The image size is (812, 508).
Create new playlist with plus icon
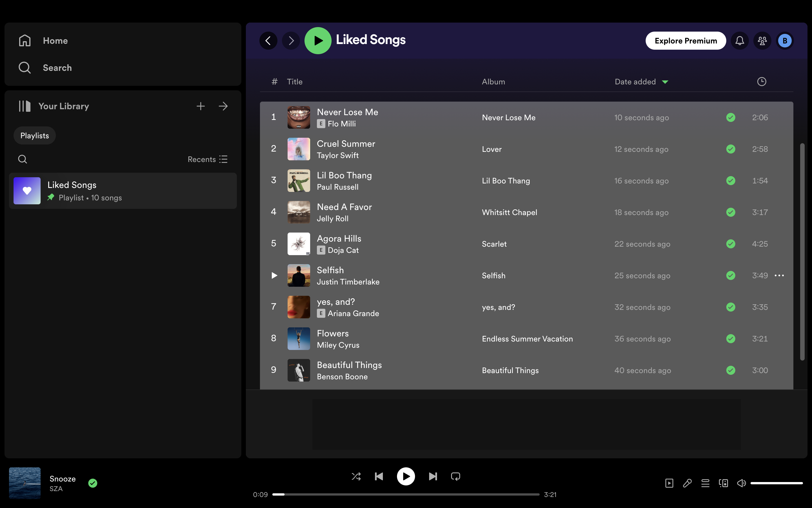[201, 106]
